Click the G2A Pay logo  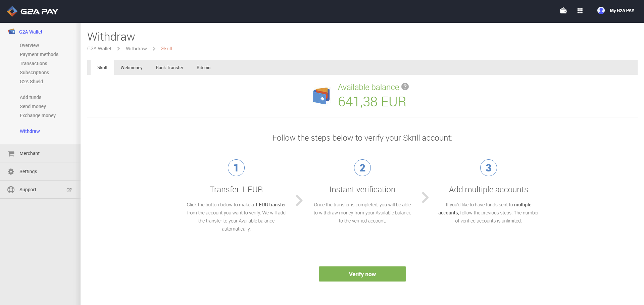point(33,11)
